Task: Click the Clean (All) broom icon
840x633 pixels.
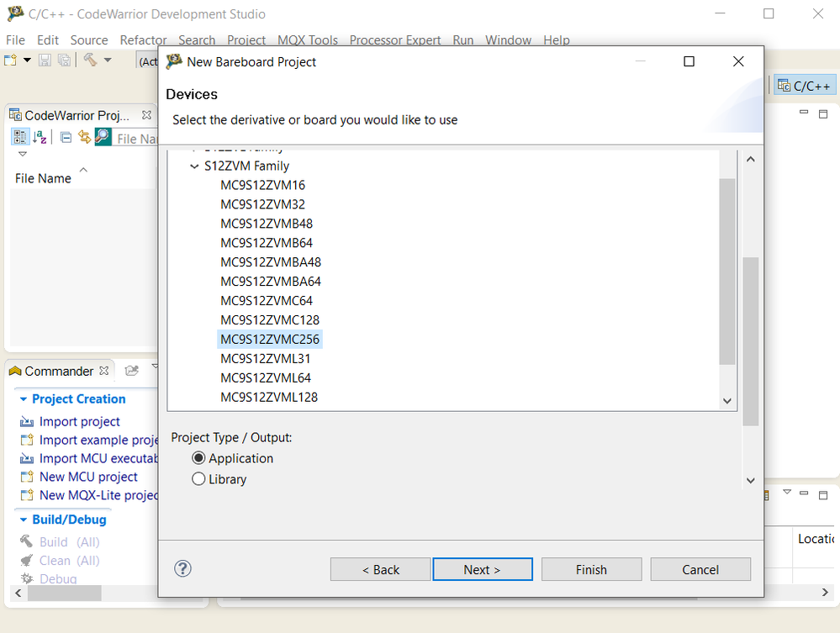Action: point(27,561)
